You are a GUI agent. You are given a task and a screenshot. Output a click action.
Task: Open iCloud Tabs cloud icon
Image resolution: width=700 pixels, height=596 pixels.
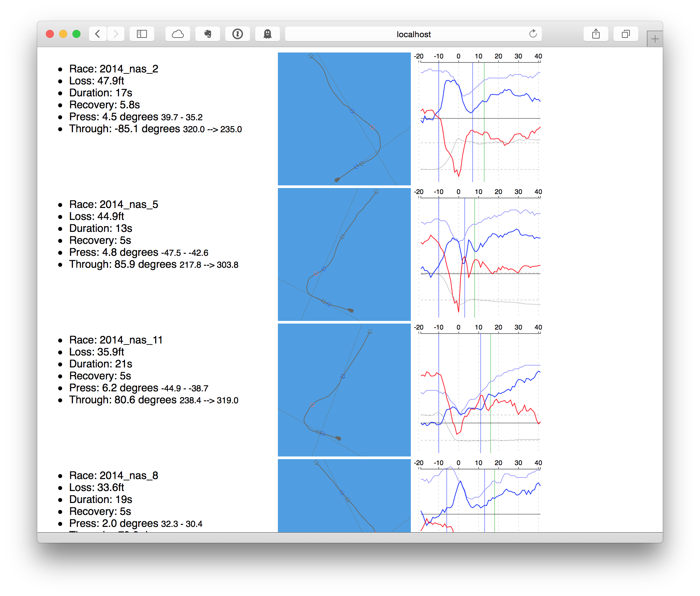click(178, 34)
